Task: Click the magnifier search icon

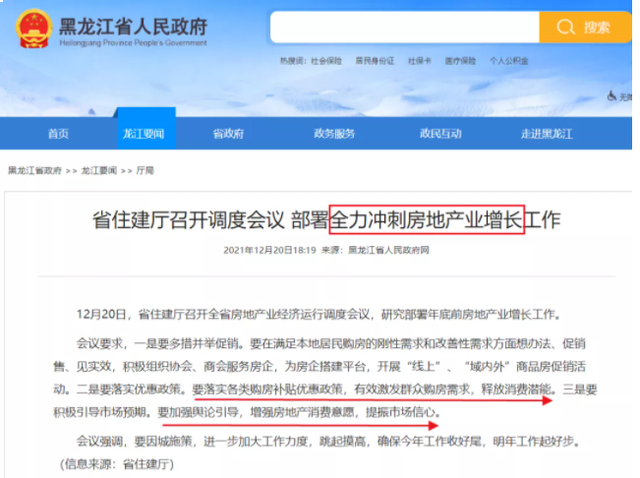Action: pos(565,27)
